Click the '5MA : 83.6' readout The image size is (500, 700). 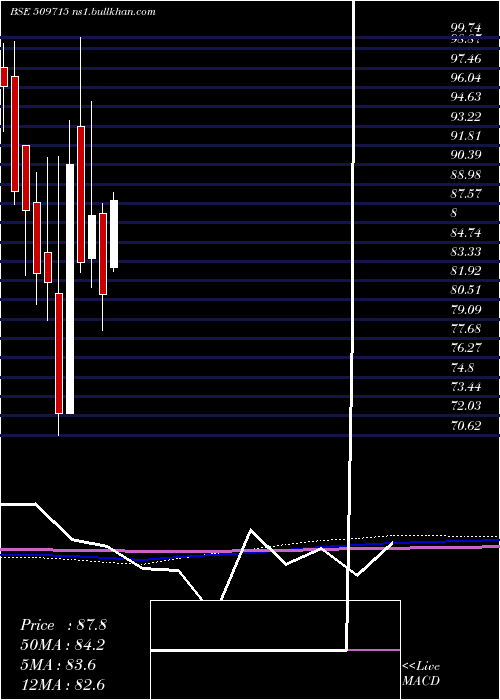(58, 665)
